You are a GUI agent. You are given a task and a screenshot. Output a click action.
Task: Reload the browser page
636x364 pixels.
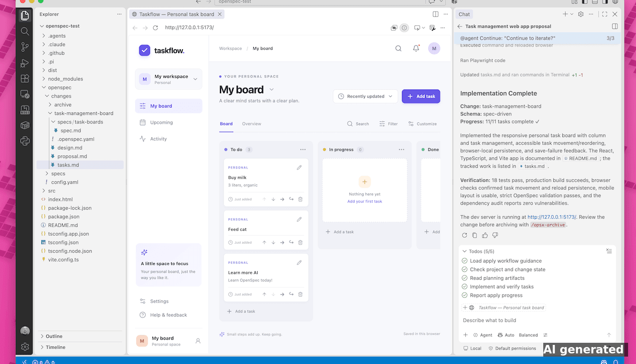point(155,28)
